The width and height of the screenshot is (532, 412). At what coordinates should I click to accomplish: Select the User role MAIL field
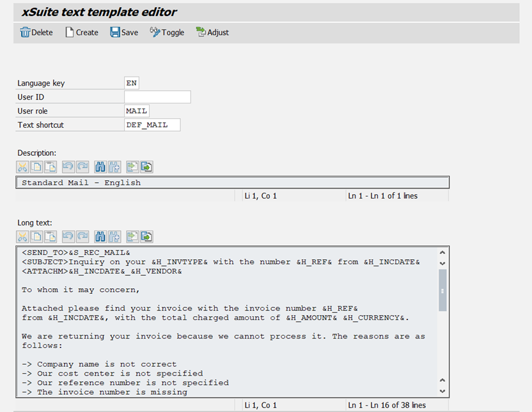136,111
